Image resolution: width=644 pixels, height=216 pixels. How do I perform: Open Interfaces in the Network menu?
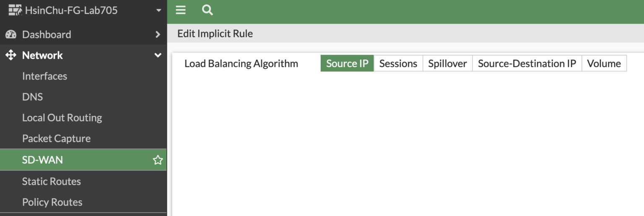(x=44, y=76)
